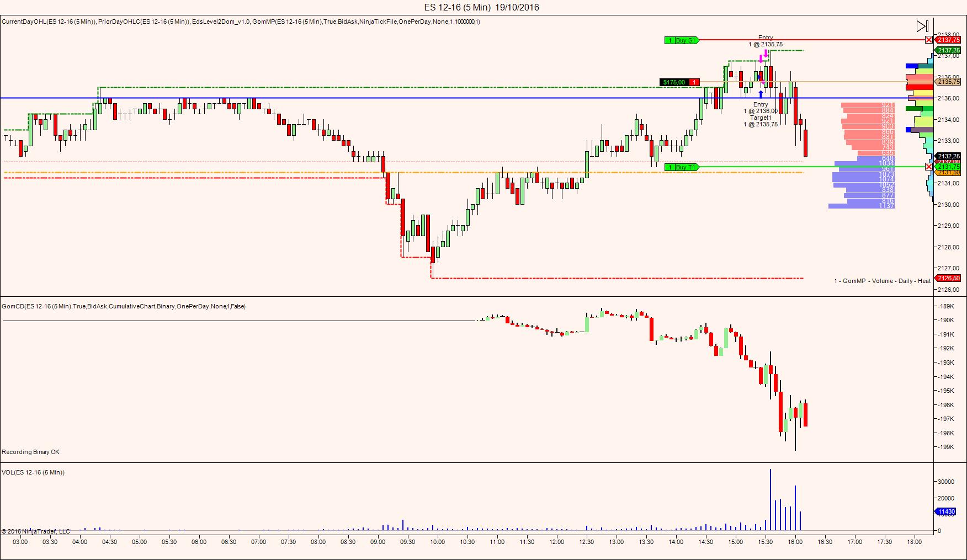Click the -195K cumulative delta axis label
967x560 pixels.
click(x=946, y=391)
